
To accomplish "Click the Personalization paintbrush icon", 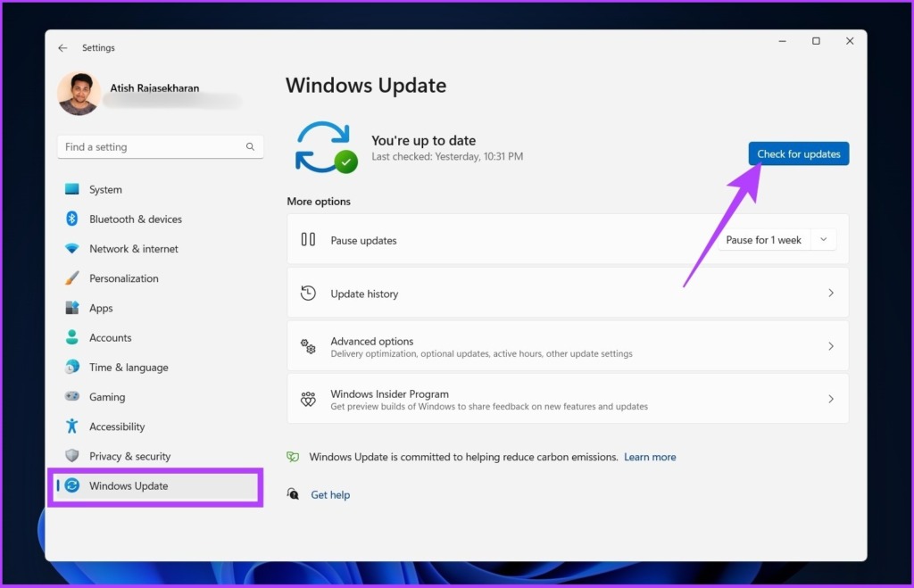I will coord(71,278).
